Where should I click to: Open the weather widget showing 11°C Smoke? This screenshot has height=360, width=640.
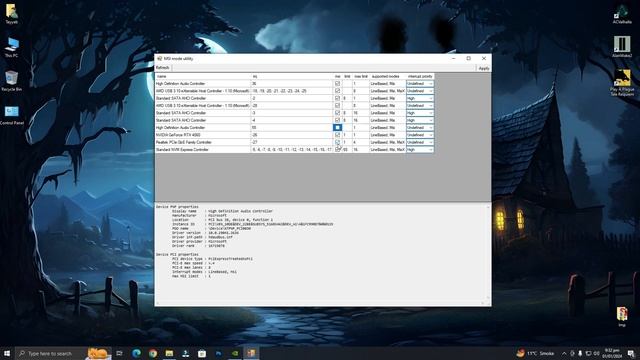tap(536, 353)
